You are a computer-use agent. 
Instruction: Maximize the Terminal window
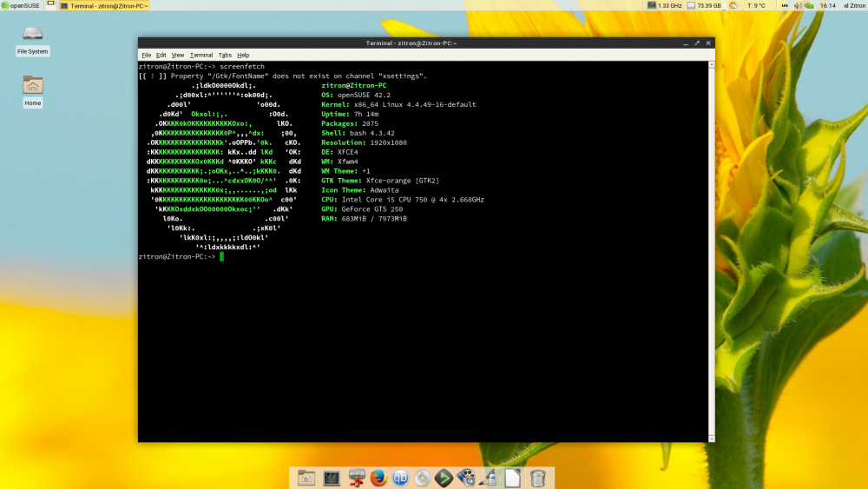tap(697, 43)
